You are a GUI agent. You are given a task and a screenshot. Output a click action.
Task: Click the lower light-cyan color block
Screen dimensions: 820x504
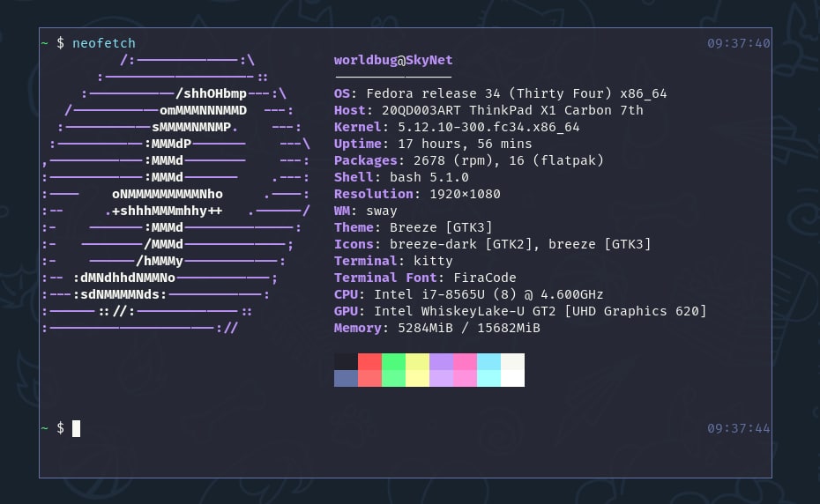coord(489,379)
